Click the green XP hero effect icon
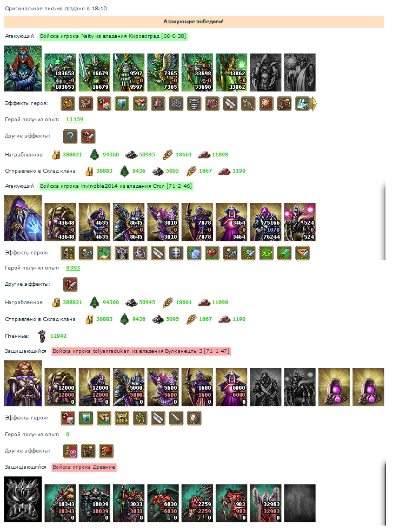 (x=267, y=253)
